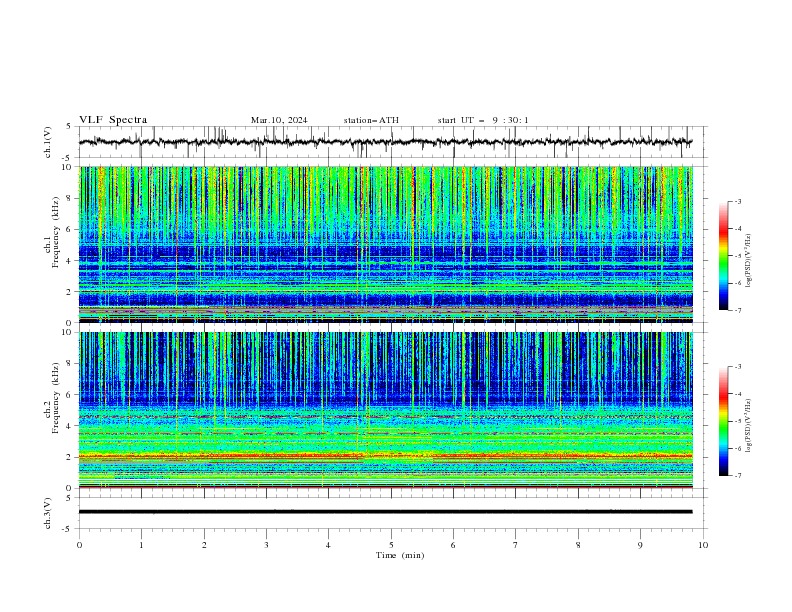Click the 'start UT = 9 :30: 1' label

[x=483, y=120]
